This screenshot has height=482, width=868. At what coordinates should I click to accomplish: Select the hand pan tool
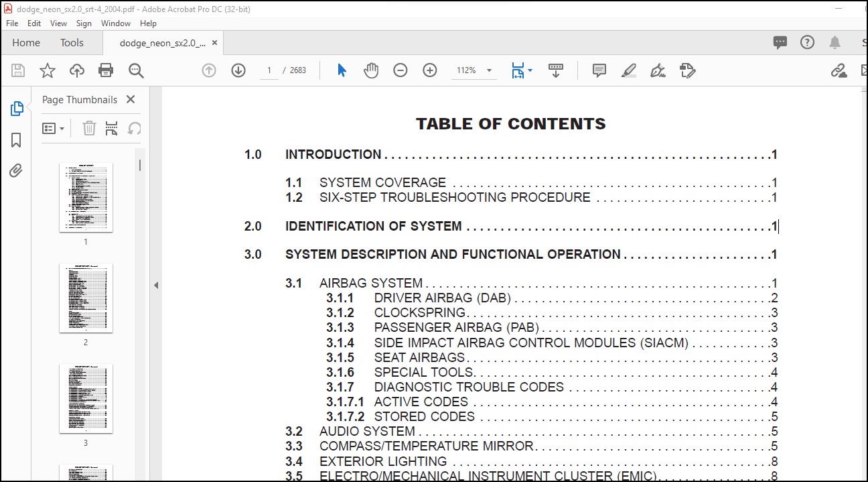[371, 70]
